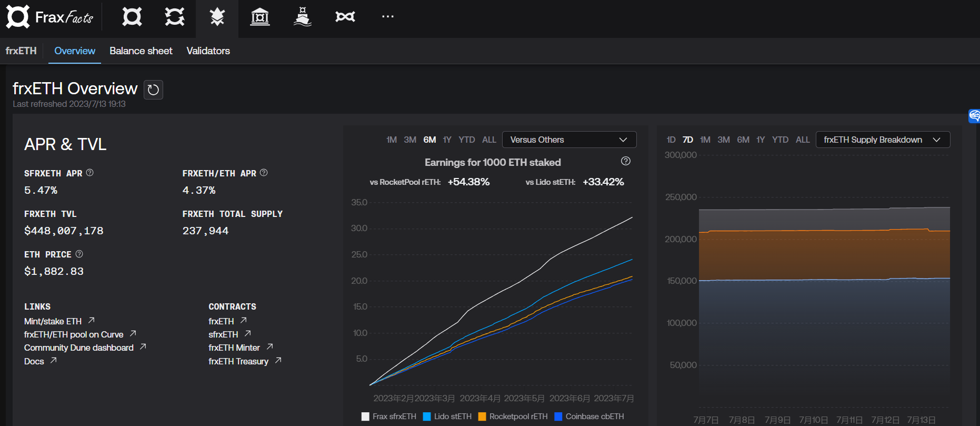Select the 1Y range on the earnings chart
The image size is (980, 426).
[447, 140]
